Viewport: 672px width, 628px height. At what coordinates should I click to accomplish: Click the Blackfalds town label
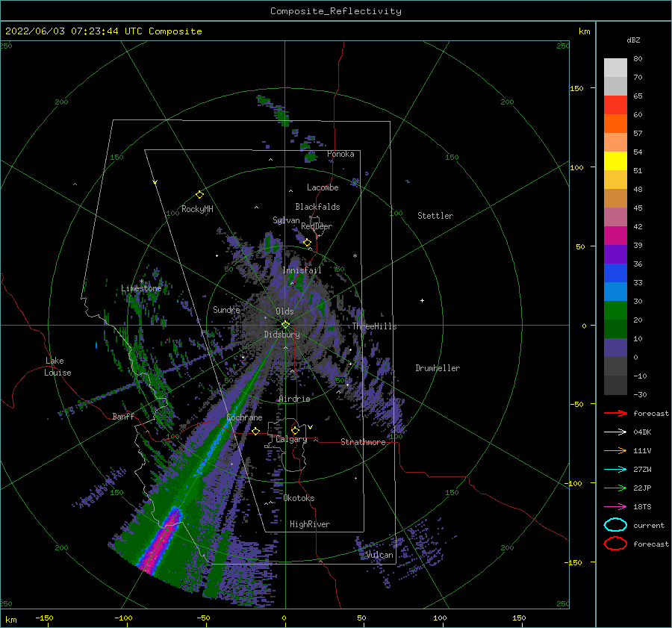[x=317, y=207]
